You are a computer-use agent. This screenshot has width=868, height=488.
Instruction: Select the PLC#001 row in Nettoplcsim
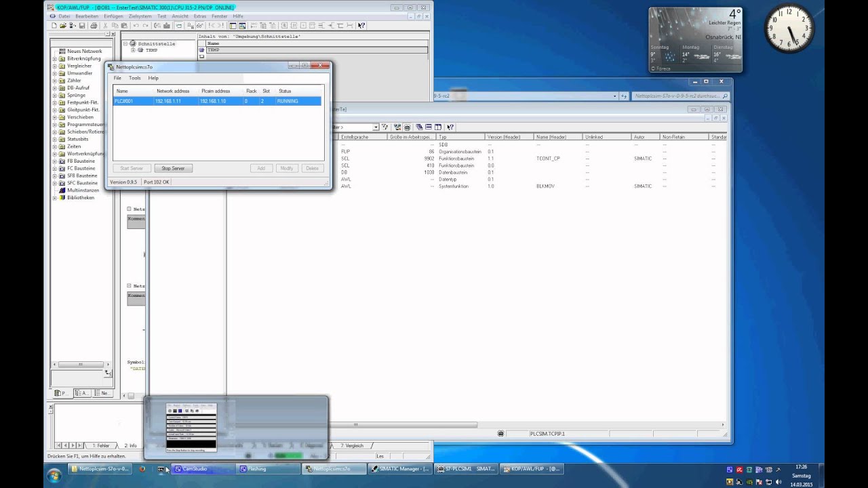(x=217, y=101)
